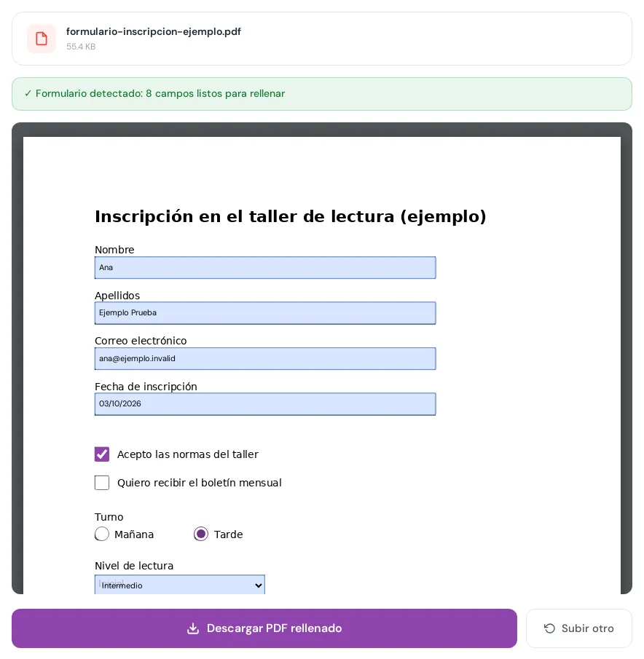Screen dimensions: 644x659
Task: Click the Apellidos field label
Action: 117,296
